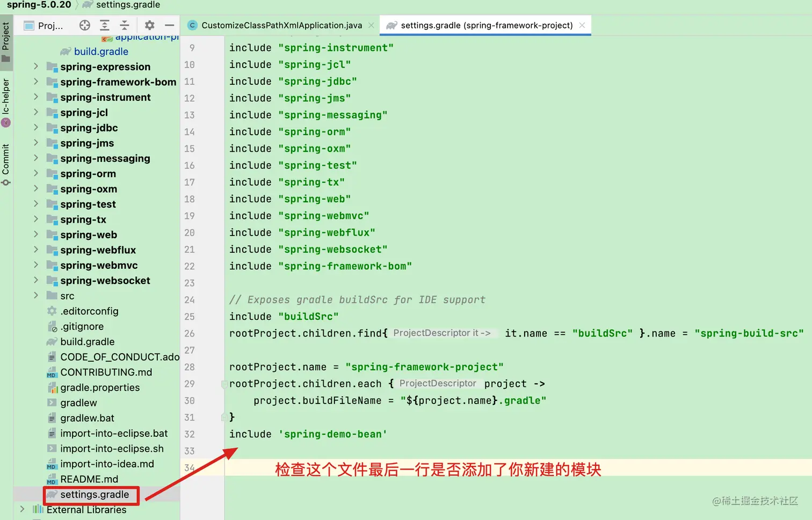Click the fold marker on line 29
Image resolution: width=812 pixels, height=520 pixels.
[224, 384]
